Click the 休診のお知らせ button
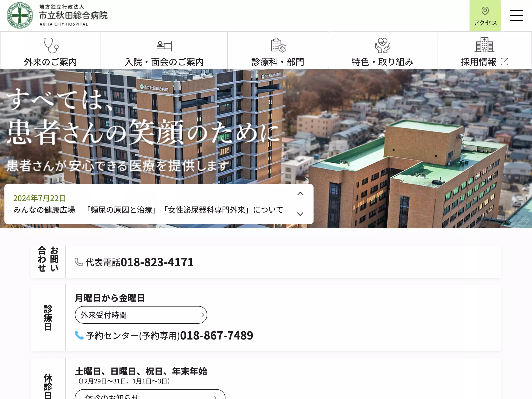 tap(150, 394)
